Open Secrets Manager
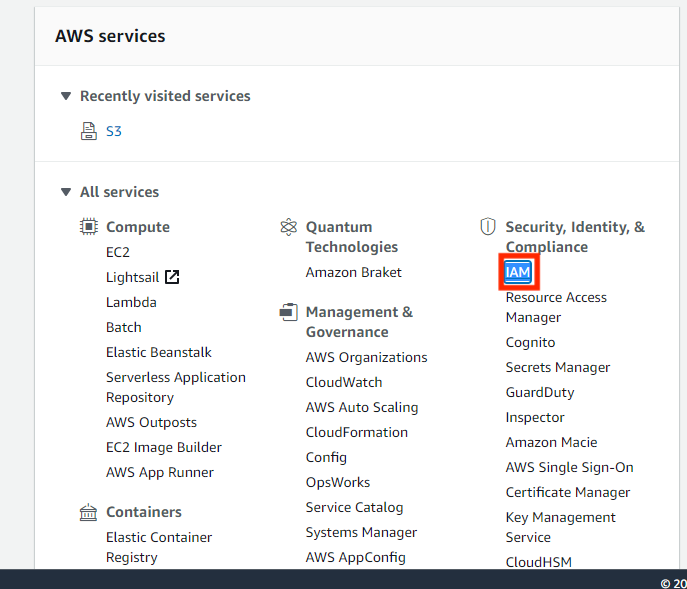 558,367
